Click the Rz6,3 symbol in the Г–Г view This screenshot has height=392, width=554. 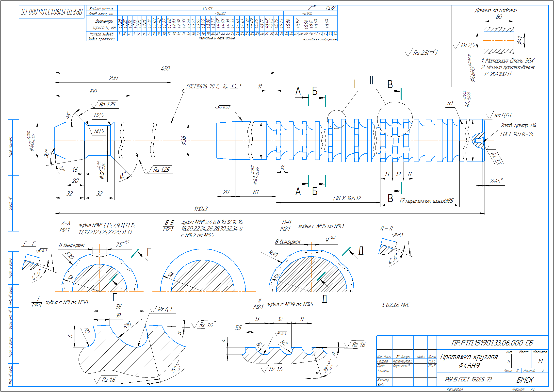click(42, 251)
